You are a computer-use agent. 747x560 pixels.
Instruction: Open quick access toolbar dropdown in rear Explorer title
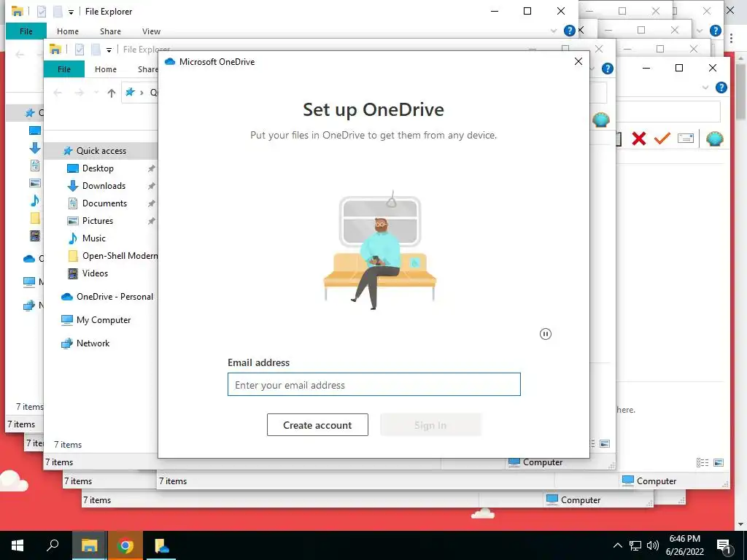(x=71, y=12)
